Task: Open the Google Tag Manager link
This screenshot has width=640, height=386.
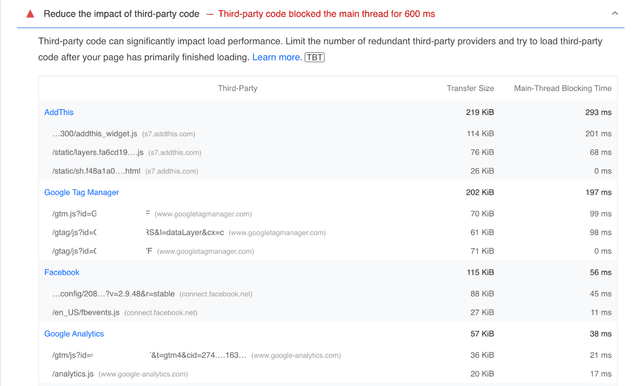Action: tap(81, 192)
